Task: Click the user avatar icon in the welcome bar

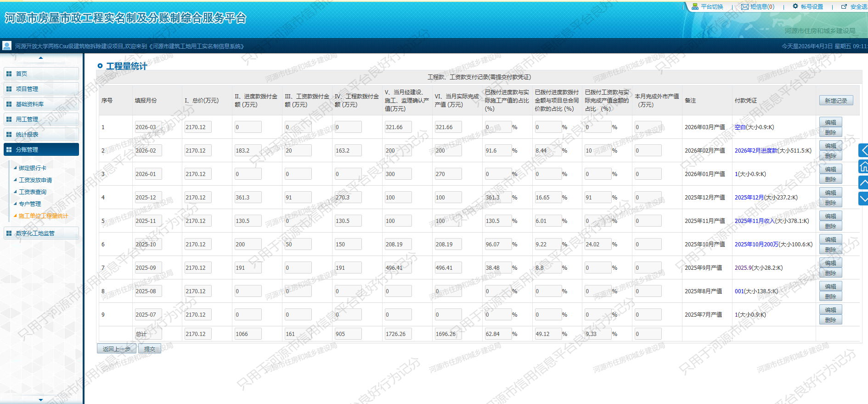Action: 7,46
